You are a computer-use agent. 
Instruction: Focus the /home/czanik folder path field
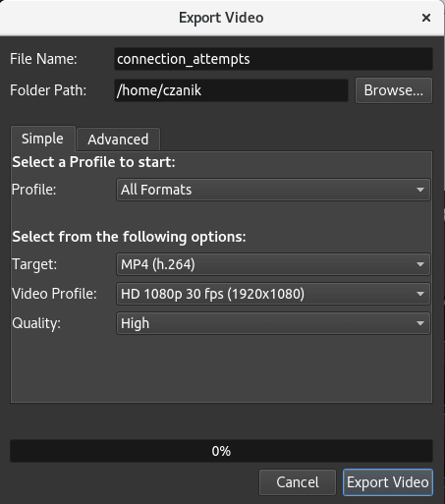point(231,90)
